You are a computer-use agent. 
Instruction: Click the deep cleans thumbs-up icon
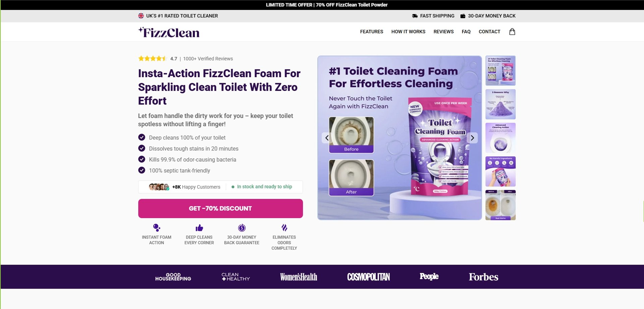pos(199,228)
